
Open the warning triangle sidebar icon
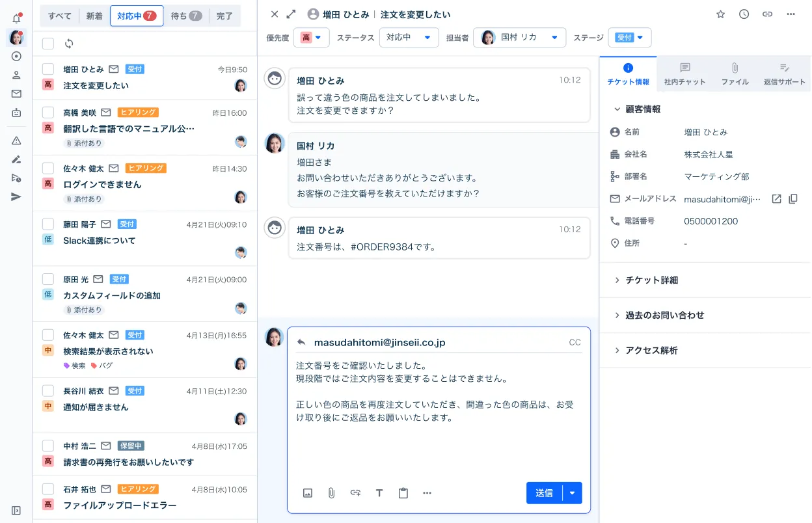tap(16, 141)
